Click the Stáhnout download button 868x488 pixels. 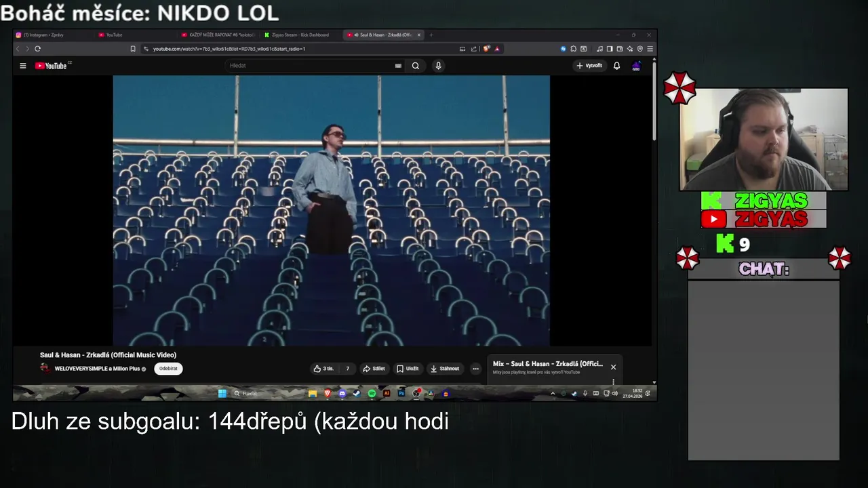[x=445, y=369]
